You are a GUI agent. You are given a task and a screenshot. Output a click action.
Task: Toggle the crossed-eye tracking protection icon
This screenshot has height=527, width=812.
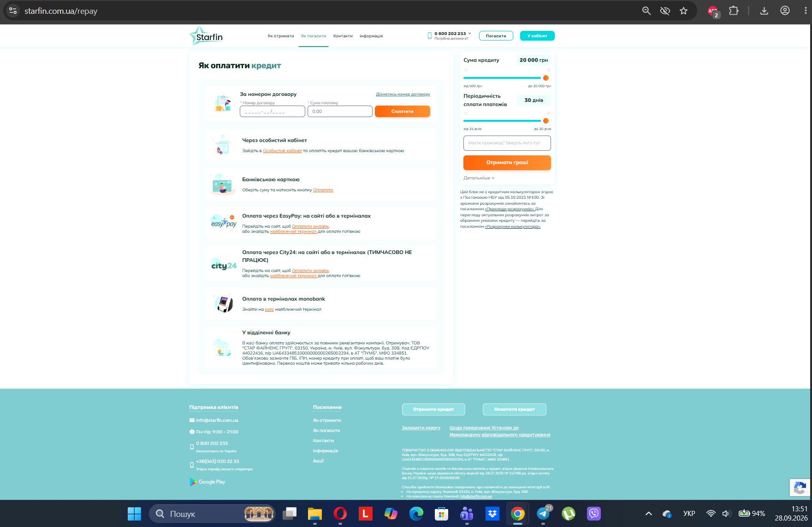point(665,11)
